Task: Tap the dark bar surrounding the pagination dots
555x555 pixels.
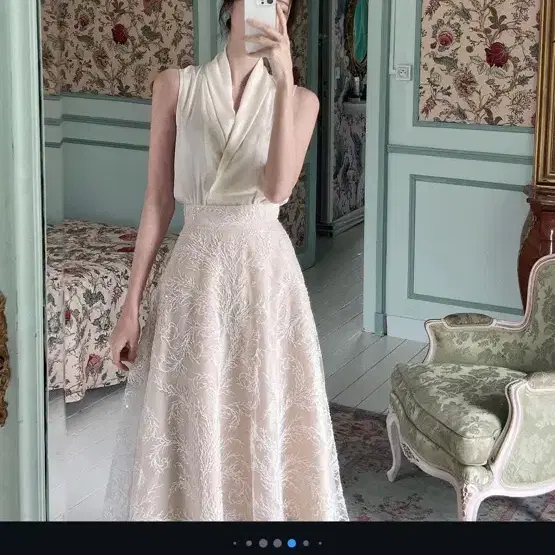Action: point(278,538)
